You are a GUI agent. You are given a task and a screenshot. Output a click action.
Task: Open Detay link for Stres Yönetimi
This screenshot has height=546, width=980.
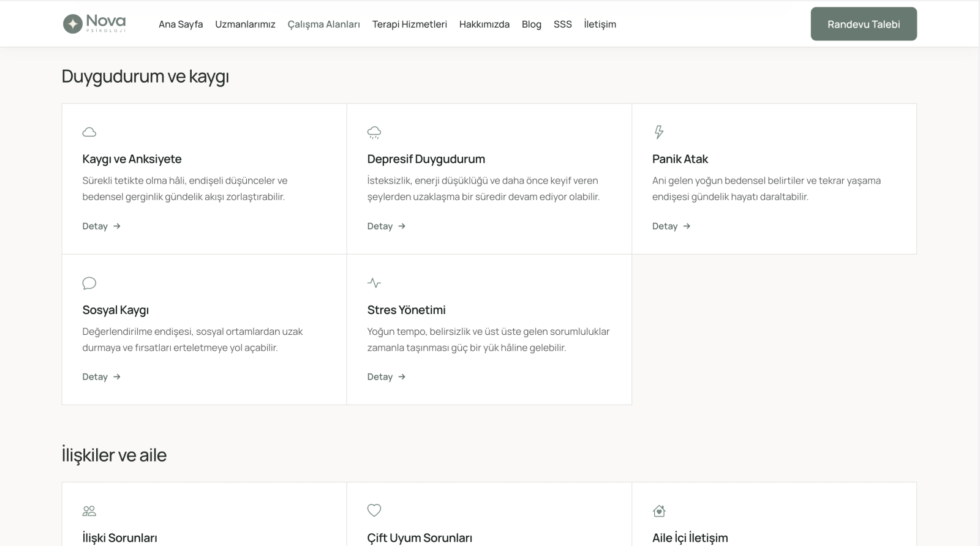coord(386,376)
